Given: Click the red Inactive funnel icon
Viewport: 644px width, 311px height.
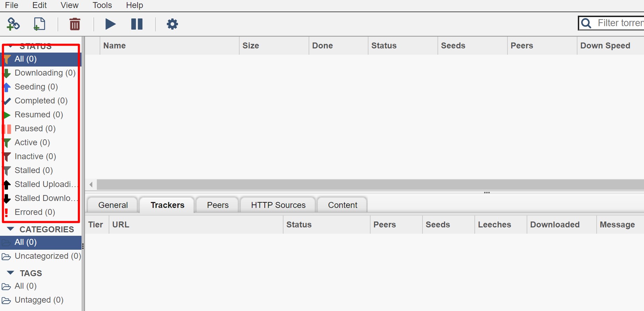Looking at the screenshot, I should tap(7, 157).
